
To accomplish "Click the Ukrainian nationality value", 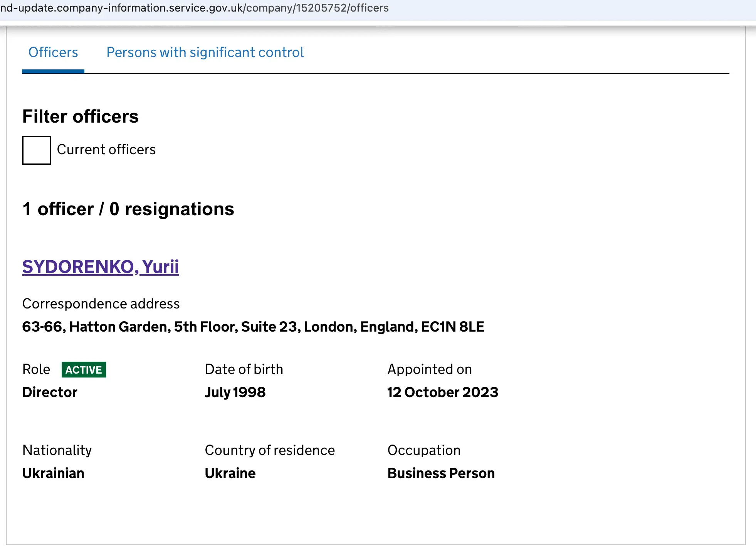I will point(54,473).
